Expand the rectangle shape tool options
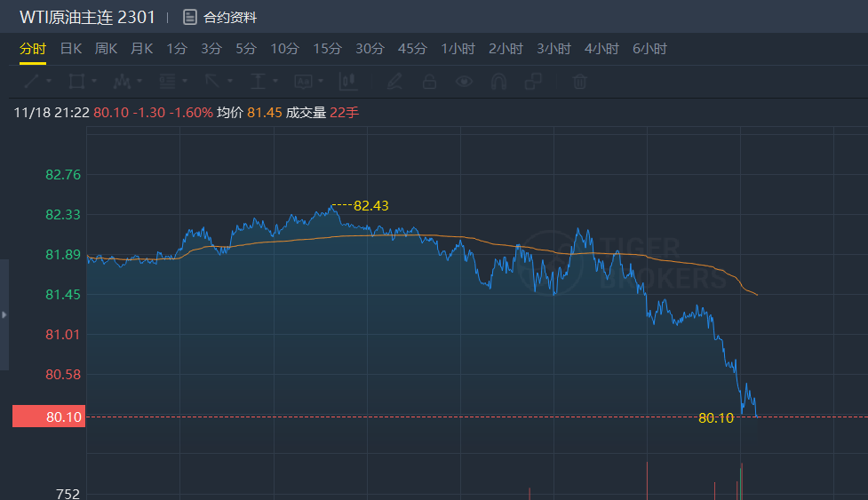Screen dimensions: 868x500 coord(94,82)
